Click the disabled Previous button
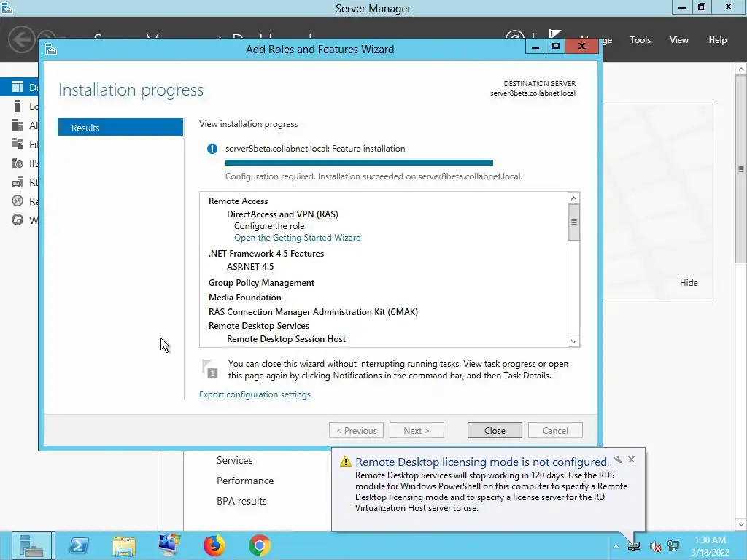747x560 pixels. [x=356, y=430]
